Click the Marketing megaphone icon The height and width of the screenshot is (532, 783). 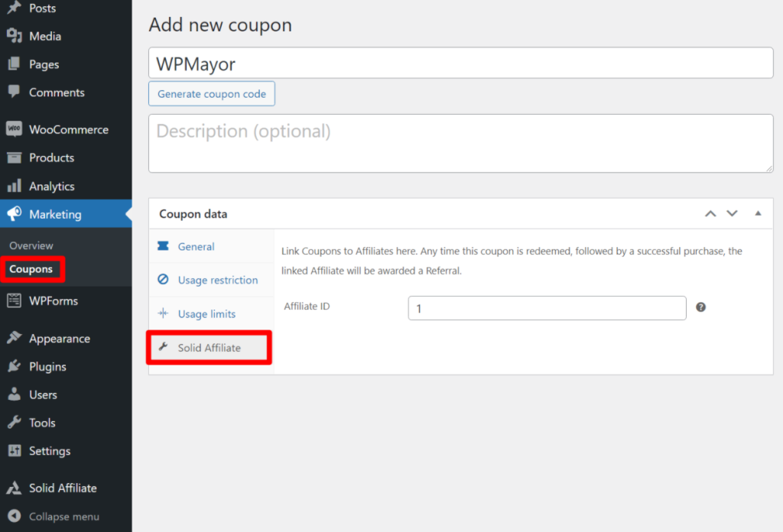coord(15,213)
